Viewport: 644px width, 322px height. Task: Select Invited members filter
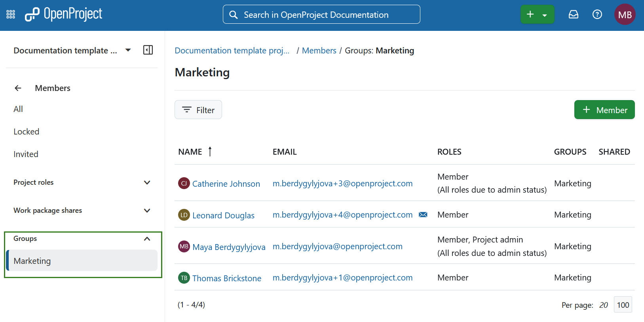click(26, 154)
